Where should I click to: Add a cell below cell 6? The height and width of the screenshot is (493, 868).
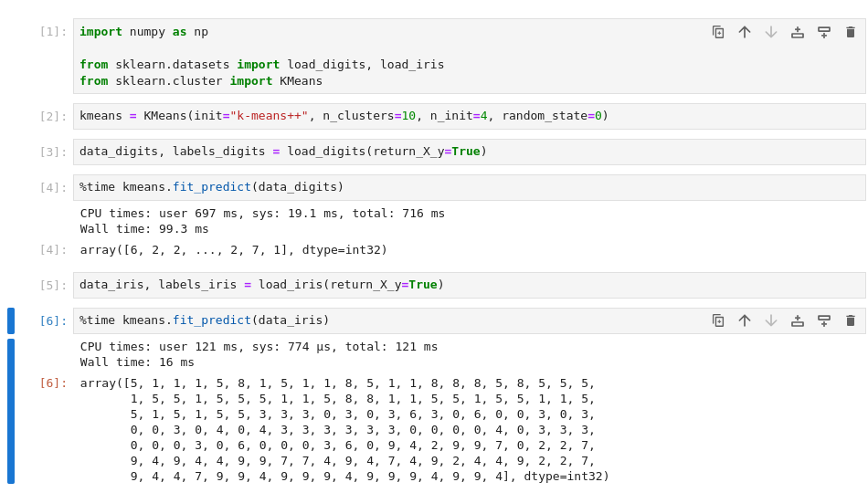point(824,320)
